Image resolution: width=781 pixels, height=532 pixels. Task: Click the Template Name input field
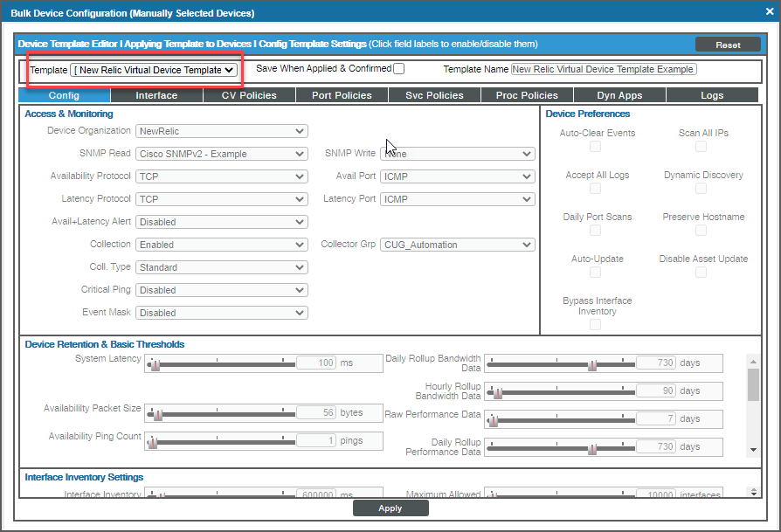coord(604,69)
